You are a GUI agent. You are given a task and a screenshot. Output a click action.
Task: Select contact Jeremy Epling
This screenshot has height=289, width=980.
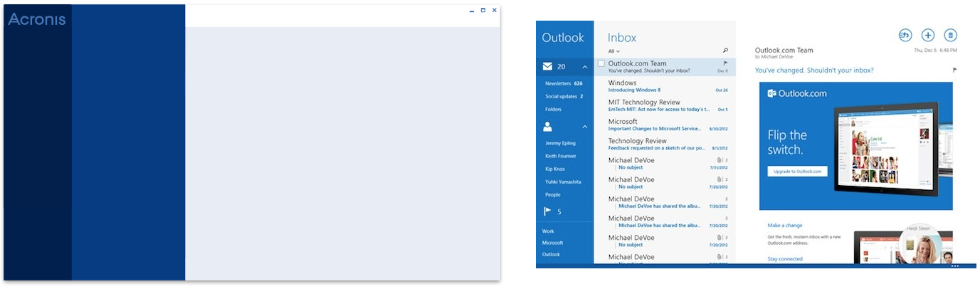tap(560, 143)
